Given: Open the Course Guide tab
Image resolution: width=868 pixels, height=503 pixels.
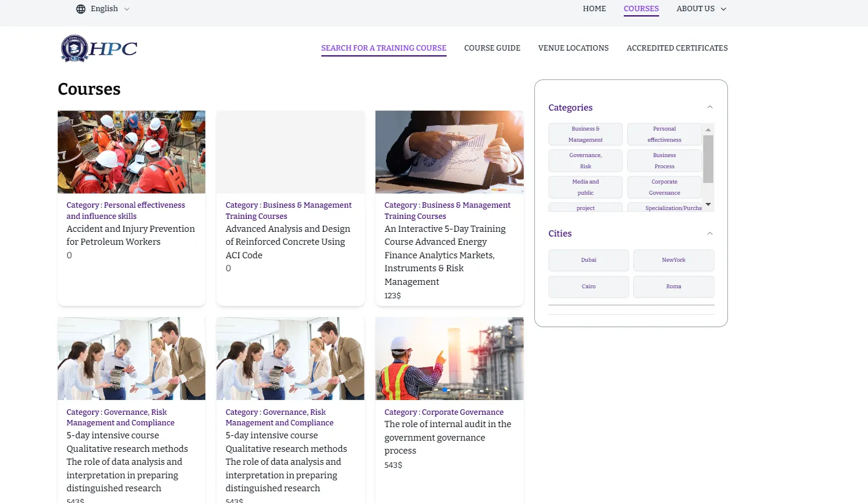Looking at the screenshot, I should pos(492,48).
